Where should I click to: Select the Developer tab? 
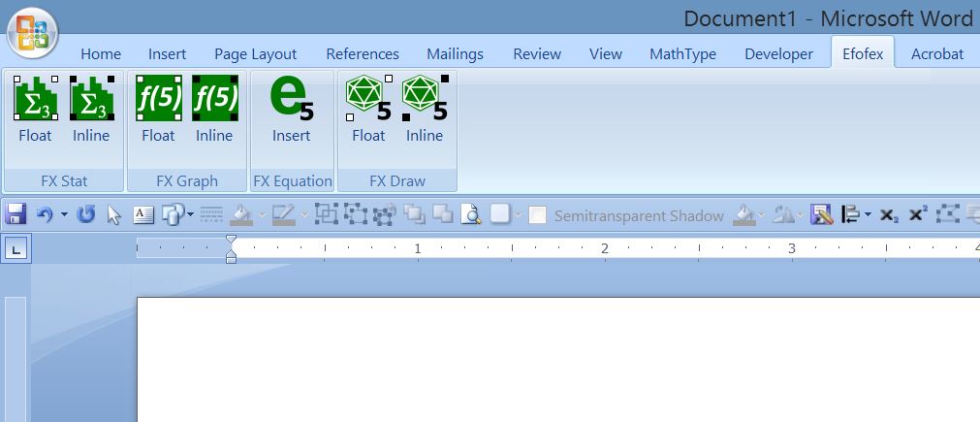(x=778, y=54)
